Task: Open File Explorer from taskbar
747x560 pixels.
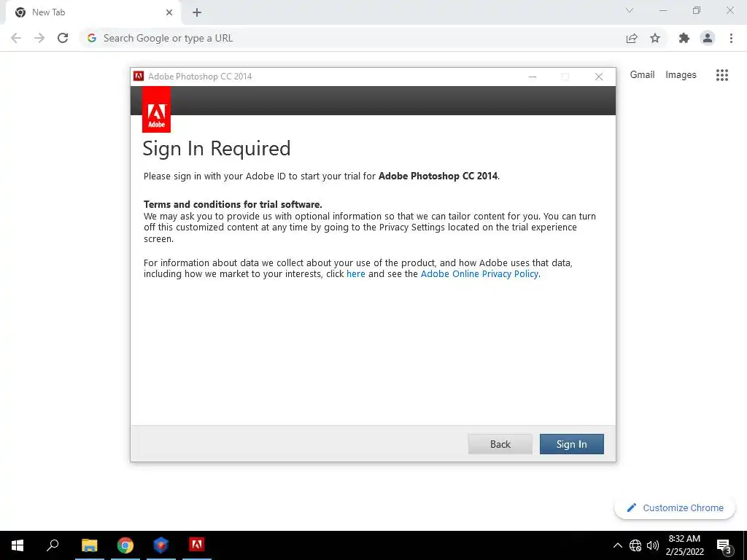Action: [89, 545]
